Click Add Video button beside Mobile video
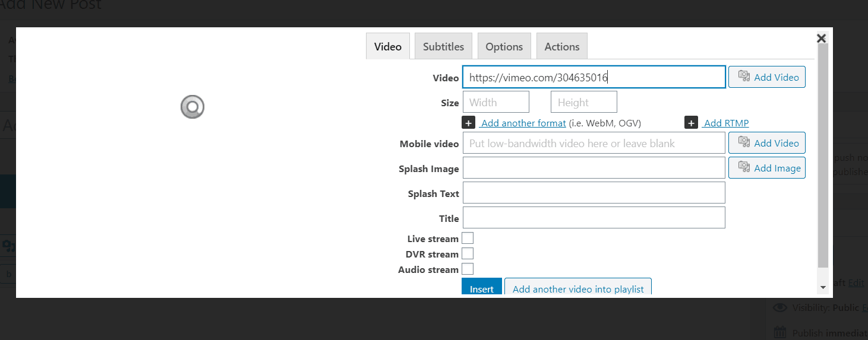 (x=767, y=143)
